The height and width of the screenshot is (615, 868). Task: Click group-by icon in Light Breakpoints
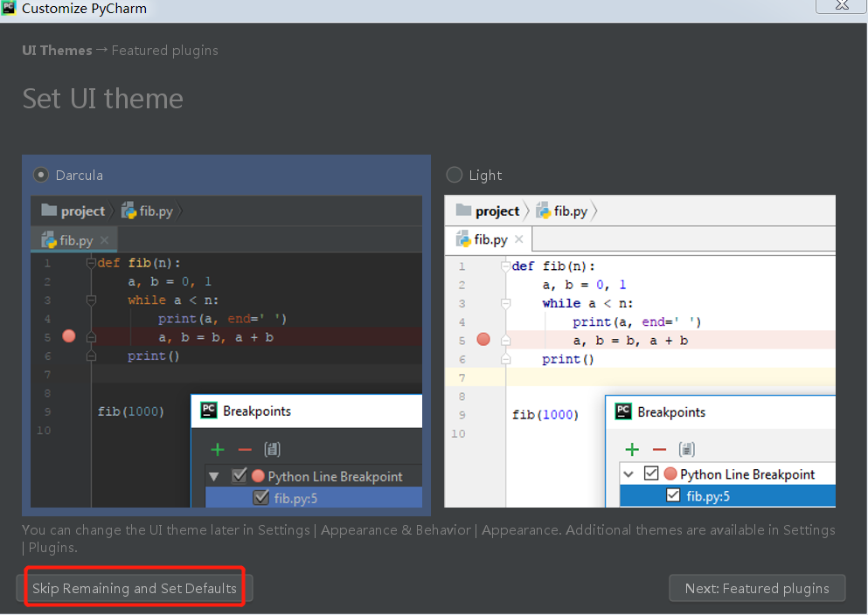pyautogui.click(x=686, y=449)
